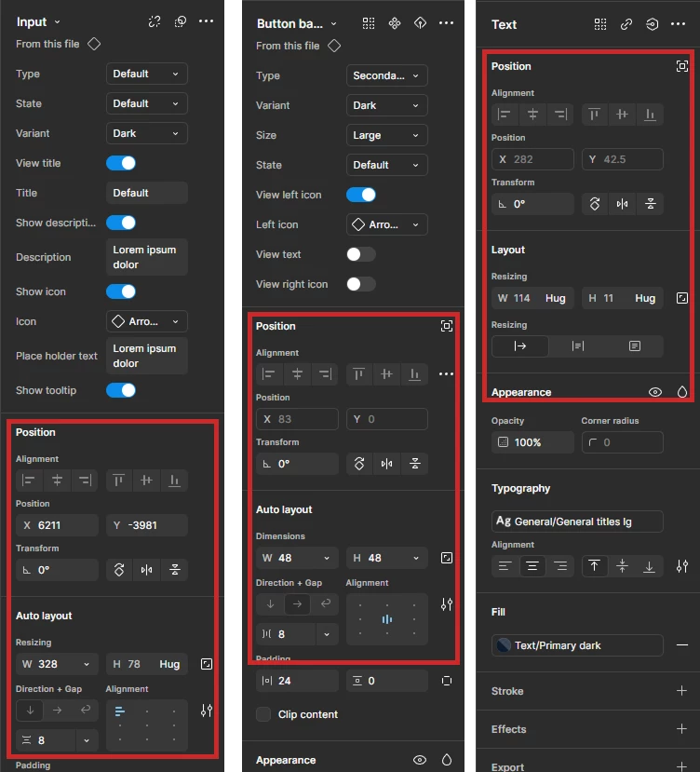The height and width of the screenshot is (772, 700).
Task: Click align bottom in the Text panel Alignment row
Action: click(650, 115)
